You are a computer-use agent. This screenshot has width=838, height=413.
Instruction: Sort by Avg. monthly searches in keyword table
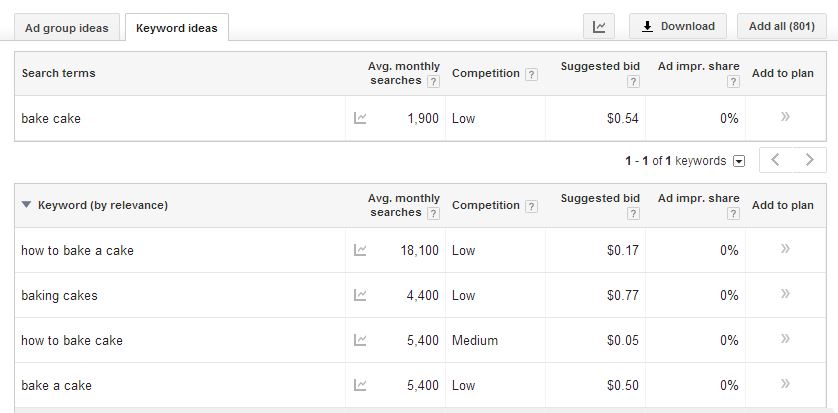pos(404,205)
